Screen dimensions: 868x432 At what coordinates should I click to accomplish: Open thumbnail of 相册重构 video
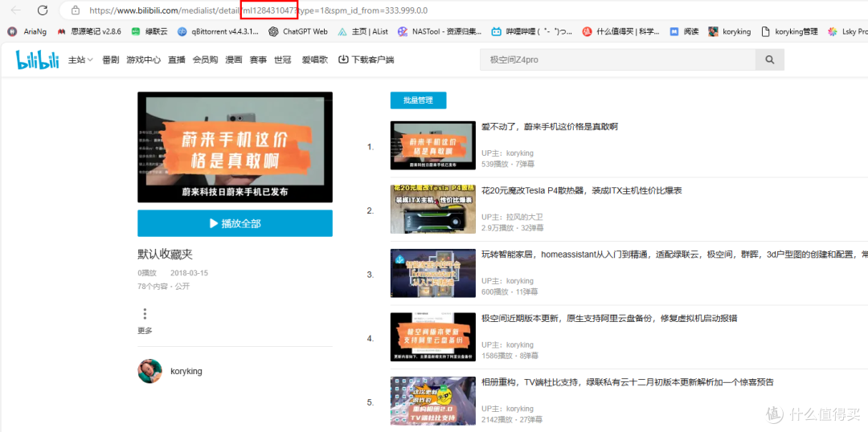pyautogui.click(x=433, y=401)
